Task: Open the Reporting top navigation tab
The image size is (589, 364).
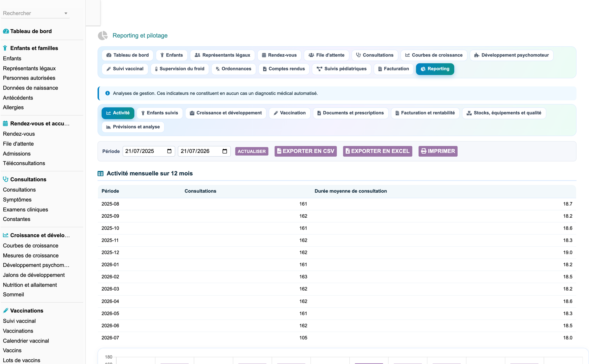Action: 435,69
